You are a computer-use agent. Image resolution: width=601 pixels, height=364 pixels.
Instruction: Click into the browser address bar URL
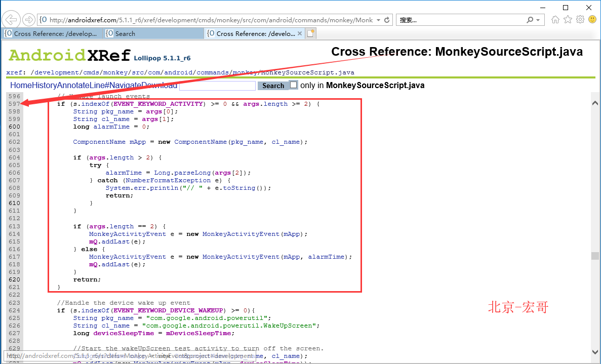tap(211, 20)
